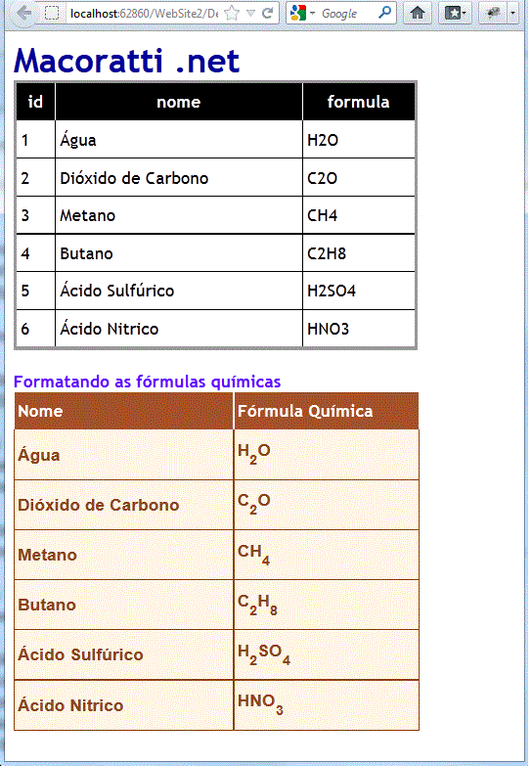Click the 'Fórmula Química' header cell
This screenshot has height=766, width=532.
point(326,411)
